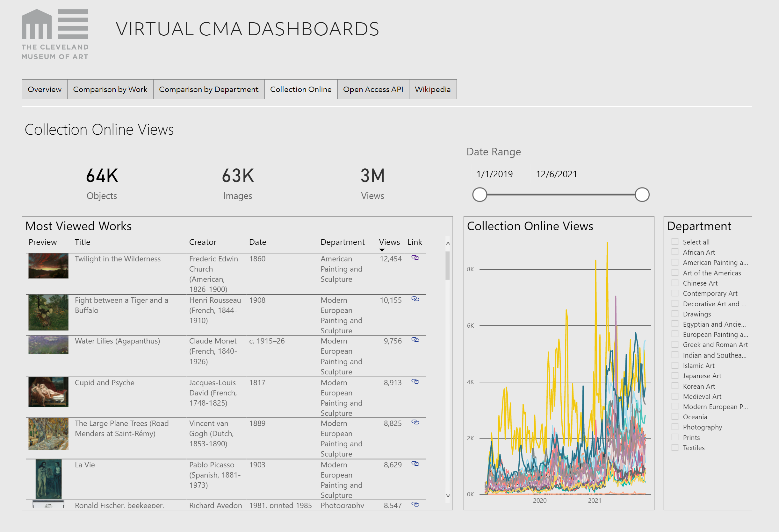The image size is (779, 532).
Task: Click link icon for Large Plane Trees
Action: coord(415,422)
